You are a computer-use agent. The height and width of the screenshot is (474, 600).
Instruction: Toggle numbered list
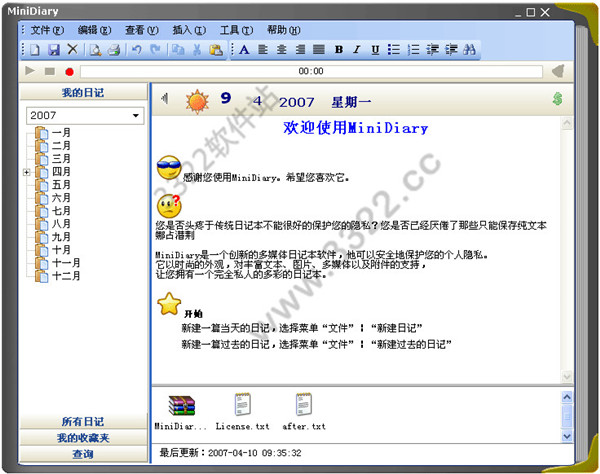[x=413, y=50]
